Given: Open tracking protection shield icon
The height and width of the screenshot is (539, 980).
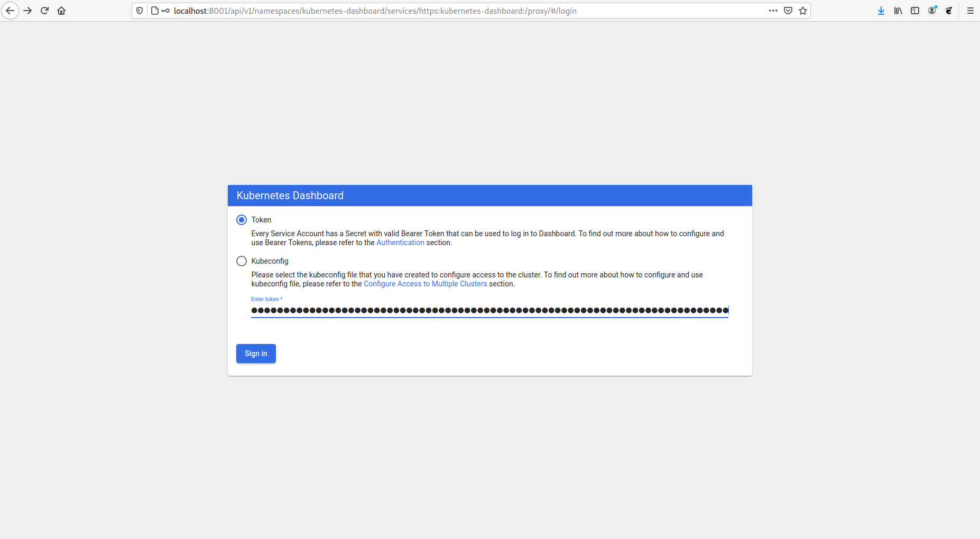Looking at the screenshot, I should tap(140, 11).
